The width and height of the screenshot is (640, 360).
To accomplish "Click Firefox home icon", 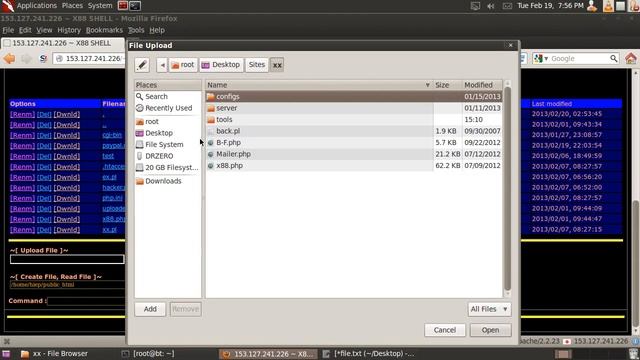I will point(631,59).
